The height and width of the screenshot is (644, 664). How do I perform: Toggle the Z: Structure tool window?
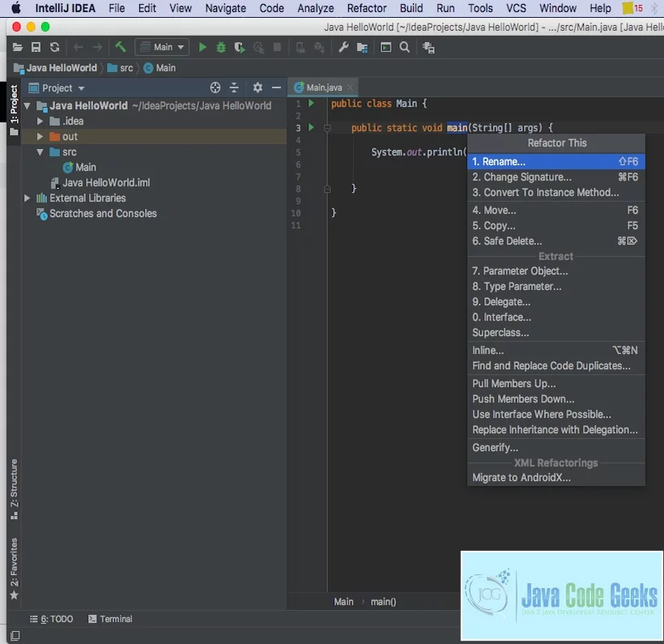click(14, 489)
